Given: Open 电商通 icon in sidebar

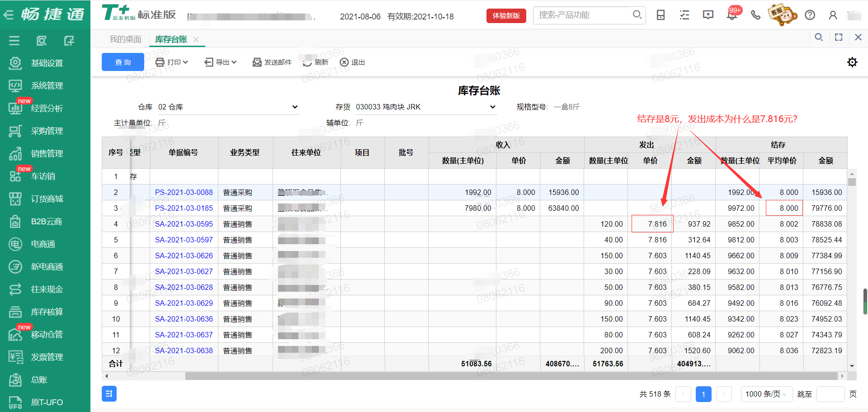Looking at the screenshot, I should click(15, 244).
